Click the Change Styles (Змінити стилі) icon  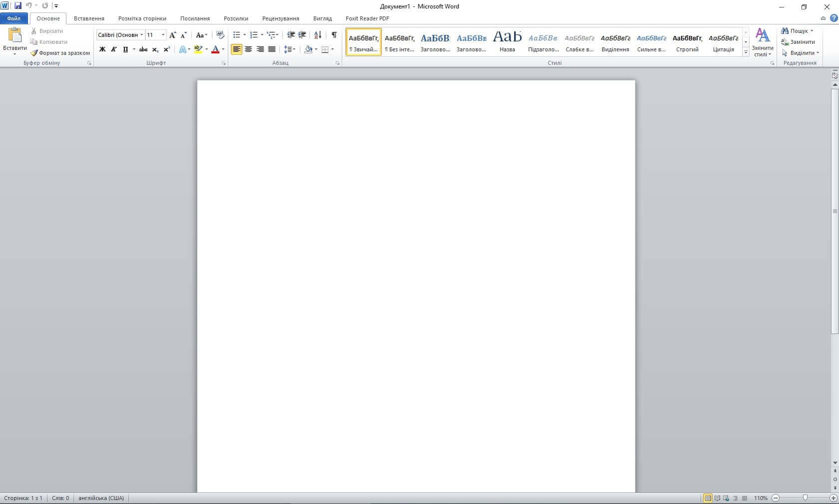(763, 36)
